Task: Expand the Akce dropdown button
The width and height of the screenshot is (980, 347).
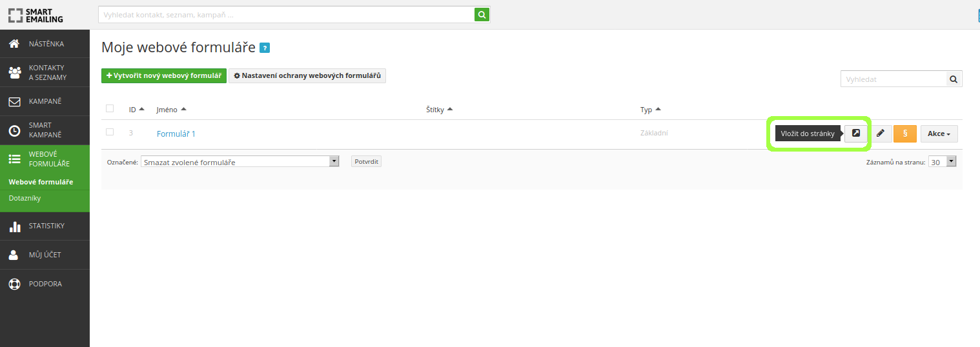Action: pos(939,134)
